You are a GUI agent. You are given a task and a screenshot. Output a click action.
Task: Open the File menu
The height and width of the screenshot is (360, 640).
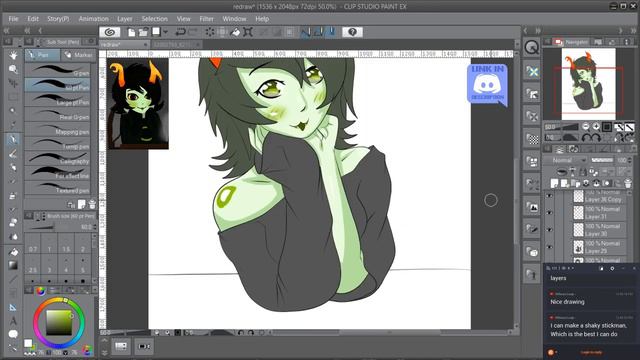tap(13, 19)
